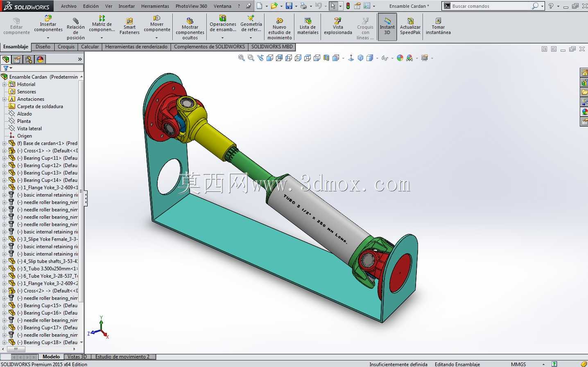This screenshot has height=367, width=588.
Task: Open ConfigurationManager tab icon
Action: click(29, 59)
